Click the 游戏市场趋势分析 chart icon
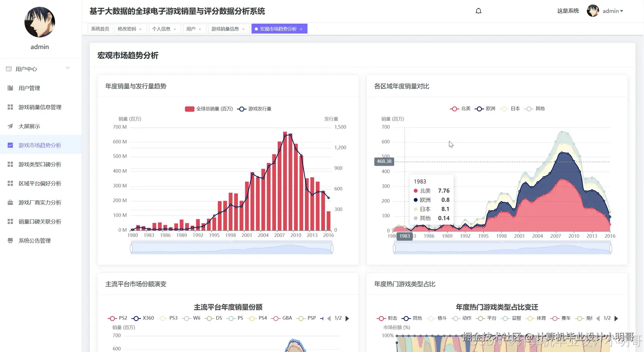Screen dimensions: 644x352 [x=10, y=145]
